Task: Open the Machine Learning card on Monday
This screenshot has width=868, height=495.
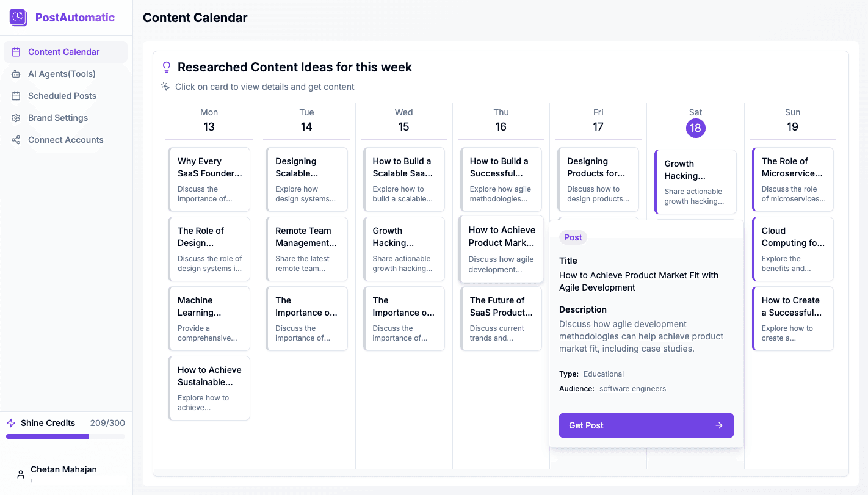Action: tap(209, 319)
